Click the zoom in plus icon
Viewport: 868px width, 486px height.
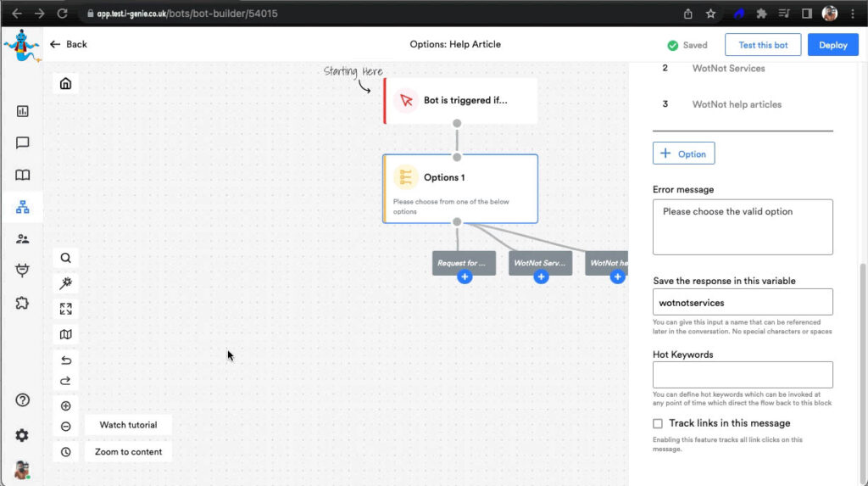pos(65,406)
